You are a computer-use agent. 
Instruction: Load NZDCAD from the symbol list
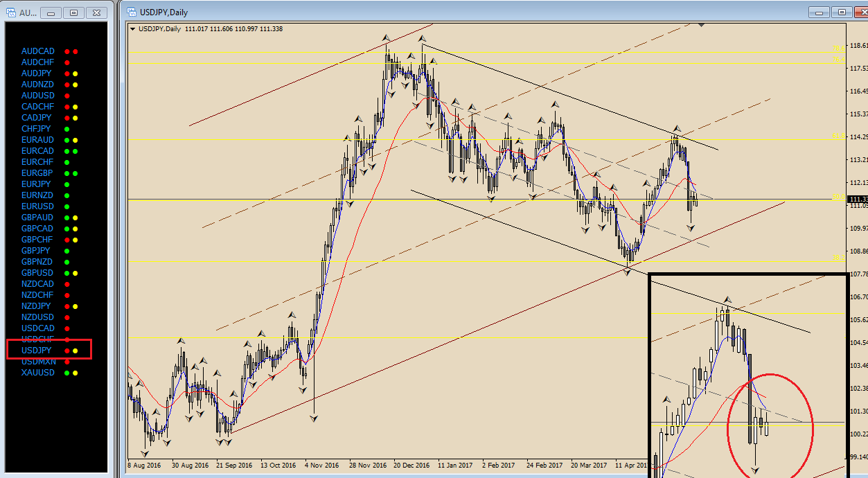click(37, 284)
